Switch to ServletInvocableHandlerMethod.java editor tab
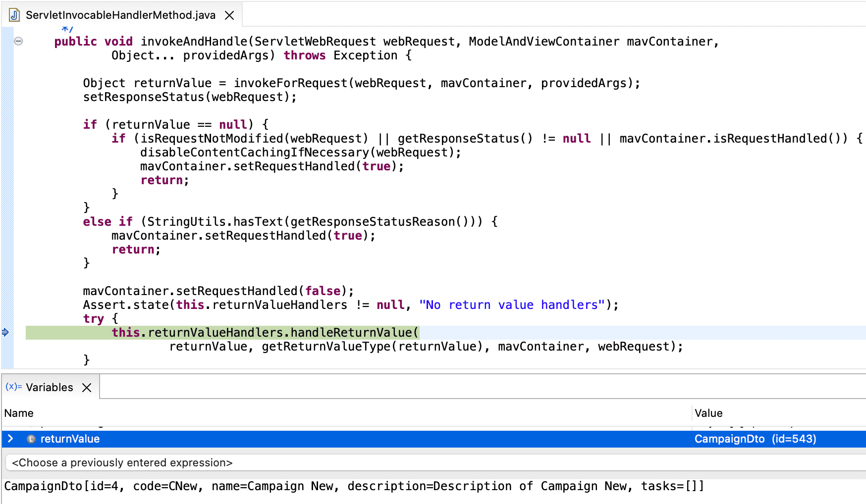Image resolution: width=866 pixels, height=504 pixels. click(120, 15)
